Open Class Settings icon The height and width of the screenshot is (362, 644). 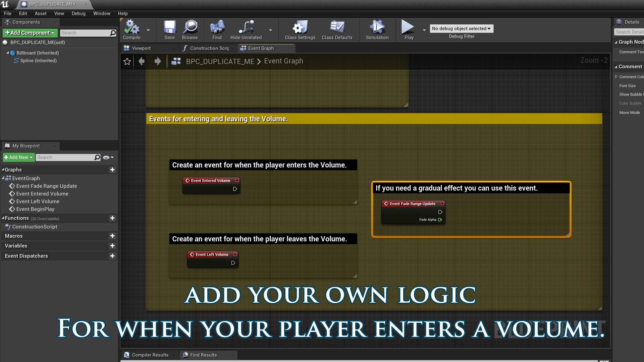coord(300,27)
